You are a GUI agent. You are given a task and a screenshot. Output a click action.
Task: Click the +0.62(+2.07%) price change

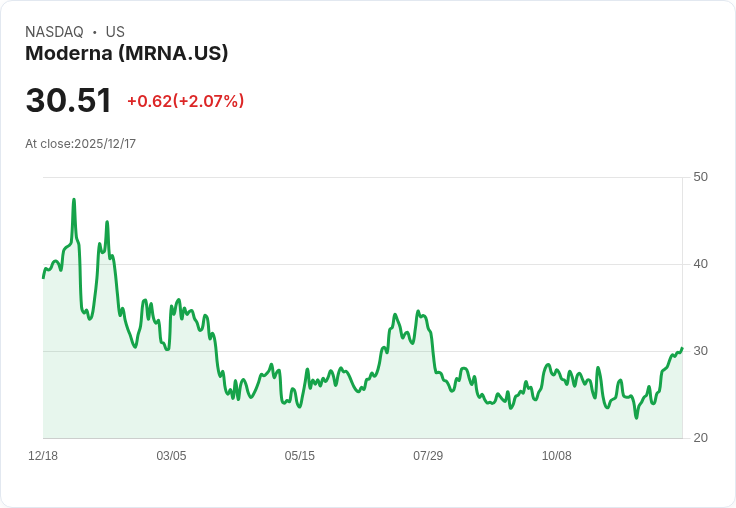click(x=185, y=101)
